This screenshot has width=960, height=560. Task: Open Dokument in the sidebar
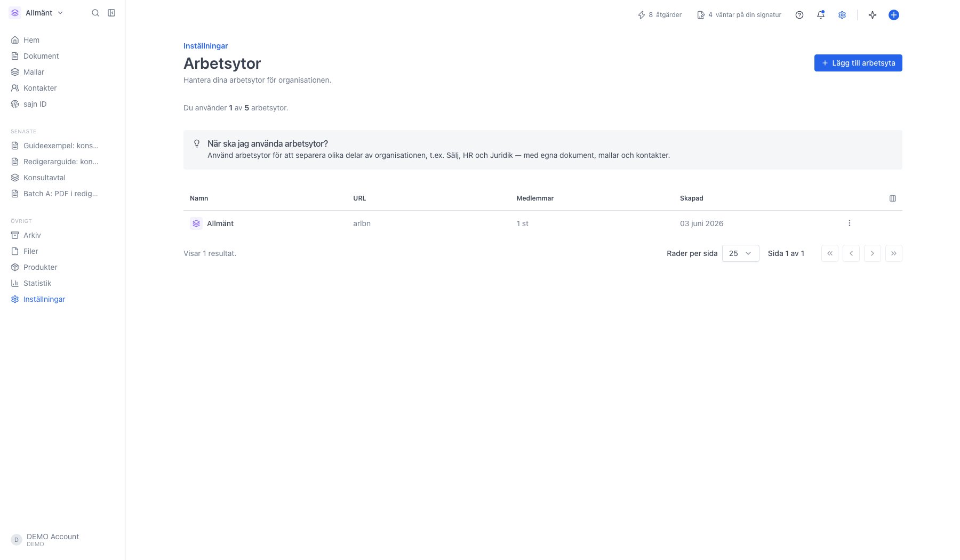tap(63, 56)
